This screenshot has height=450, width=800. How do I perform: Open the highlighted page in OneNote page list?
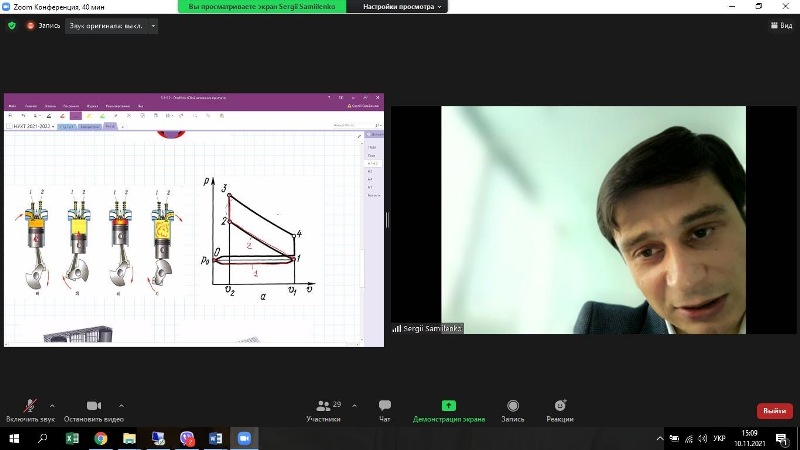(373, 163)
